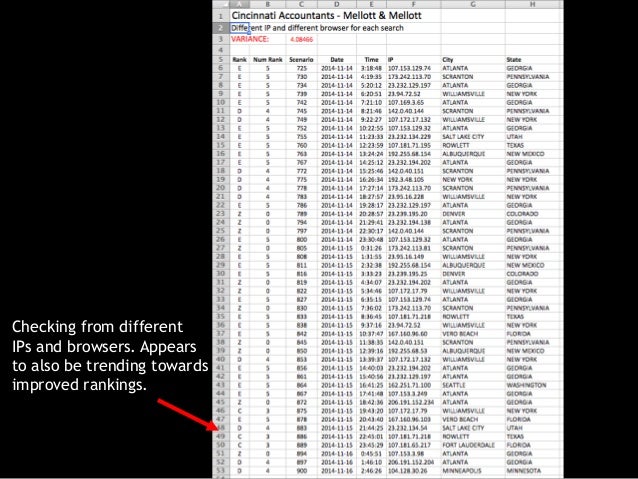This screenshot has width=638, height=479.
Task: Select time cell 7:36:02
Action: point(371,308)
